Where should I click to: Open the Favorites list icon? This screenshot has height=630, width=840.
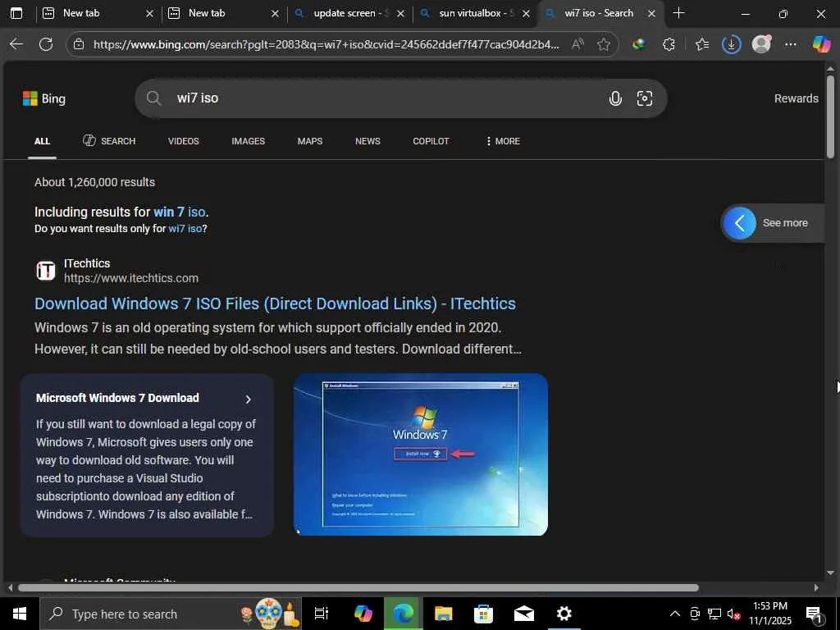pyautogui.click(x=702, y=44)
